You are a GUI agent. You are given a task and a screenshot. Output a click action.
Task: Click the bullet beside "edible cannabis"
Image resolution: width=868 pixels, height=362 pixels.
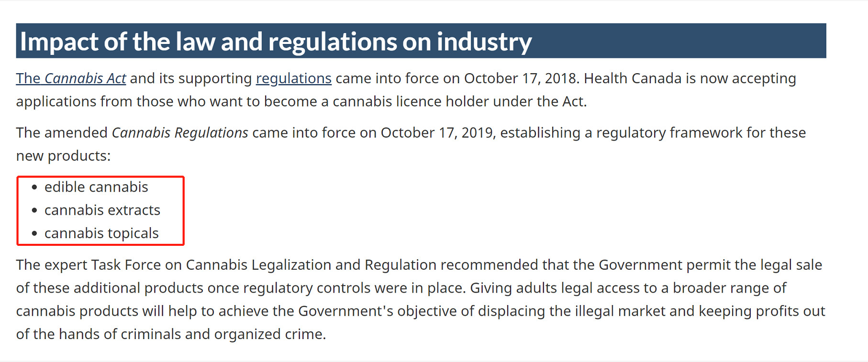(34, 187)
